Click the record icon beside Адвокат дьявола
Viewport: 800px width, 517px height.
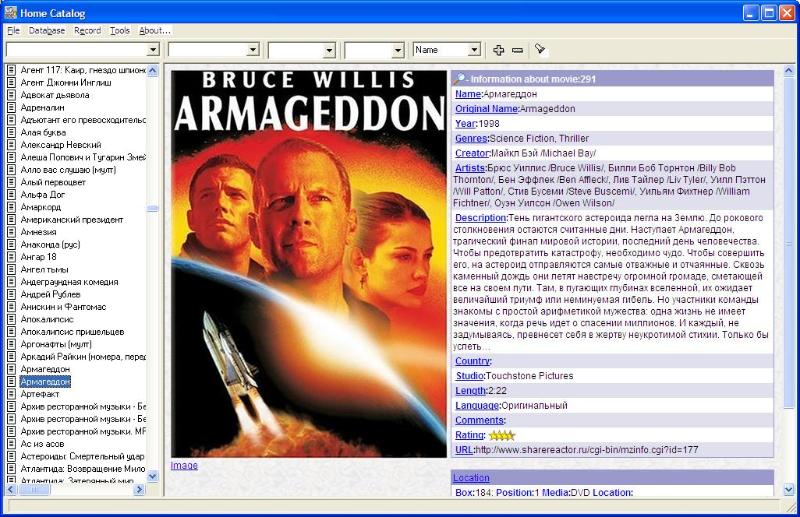pyautogui.click(x=11, y=95)
